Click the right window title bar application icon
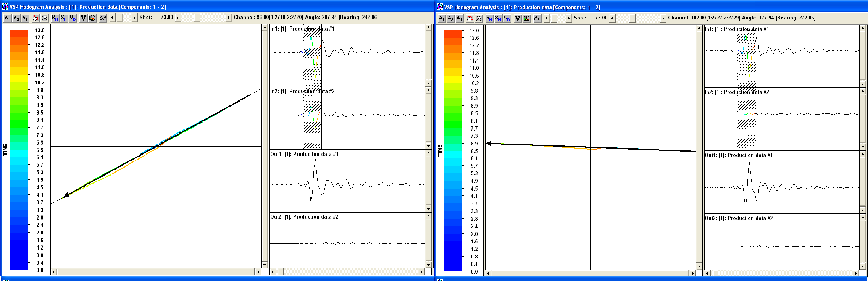Image resolution: width=868 pixels, height=281 pixels. [x=440, y=7]
